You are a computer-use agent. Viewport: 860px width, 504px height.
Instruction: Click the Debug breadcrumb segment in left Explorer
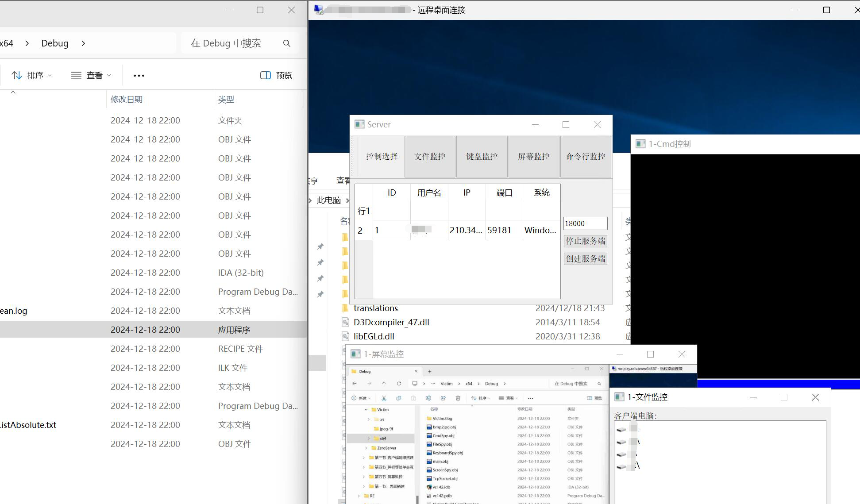tap(55, 43)
